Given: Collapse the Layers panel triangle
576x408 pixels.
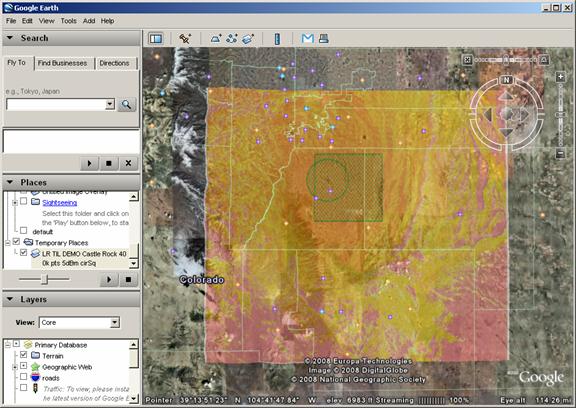Looking at the screenshot, I should (x=10, y=299).
